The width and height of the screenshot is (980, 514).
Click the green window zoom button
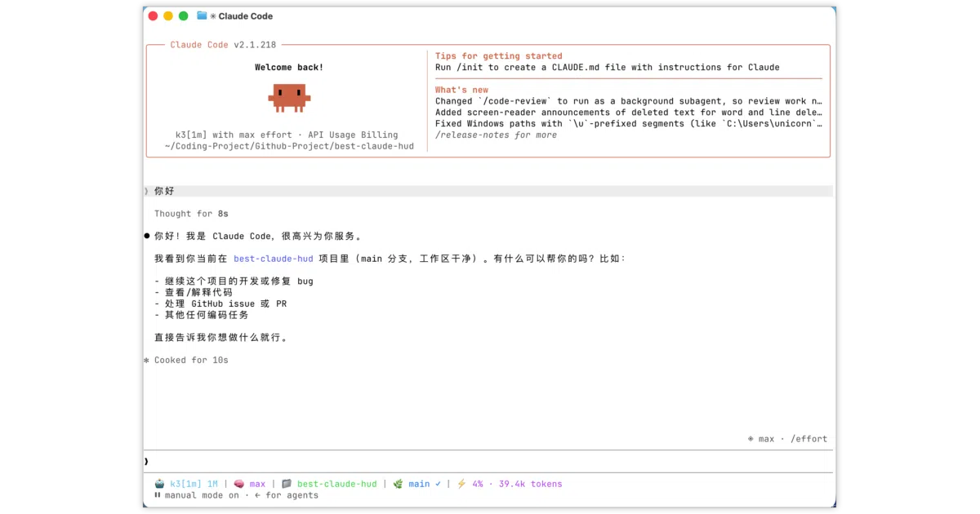[183, 16]
